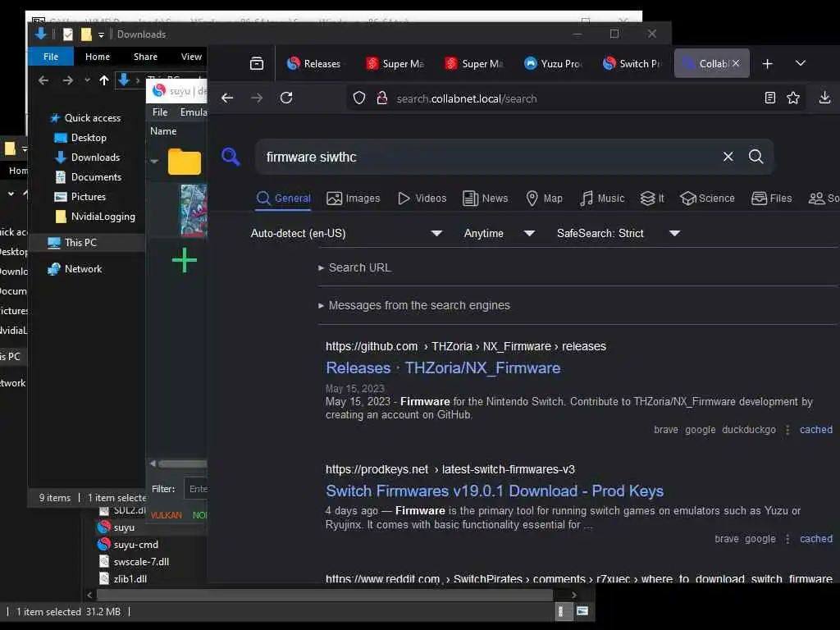The width and height of the screenshot is (840, 630).
Task: Open a new browser tab with plus
Action: [767, 64]
